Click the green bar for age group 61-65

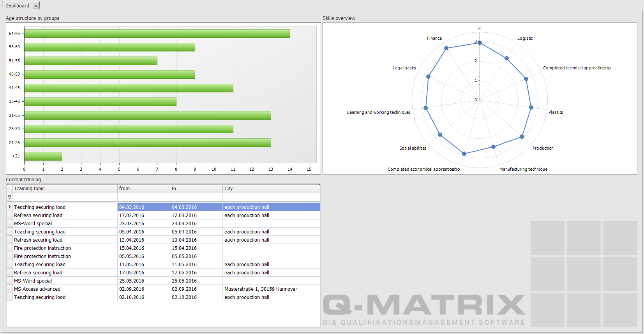click(157, 34)
